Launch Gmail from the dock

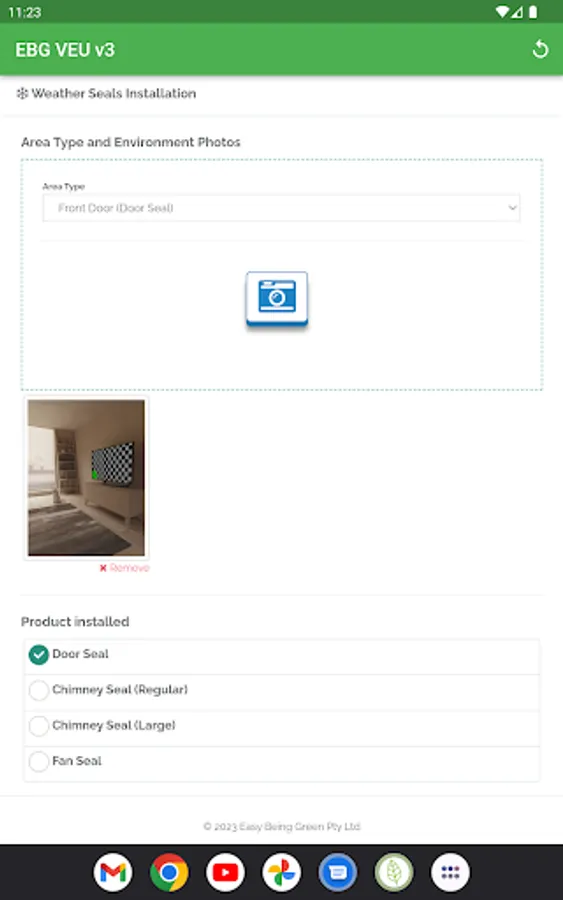[x=113, y=872]
